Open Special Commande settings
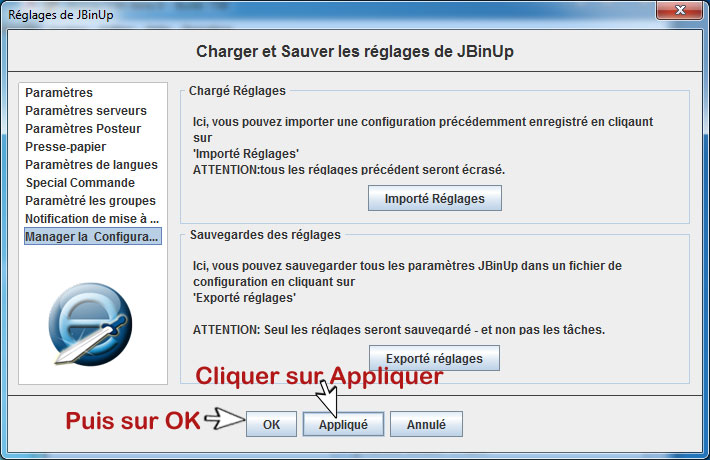 pyautogui.click(x=80, y=182)
